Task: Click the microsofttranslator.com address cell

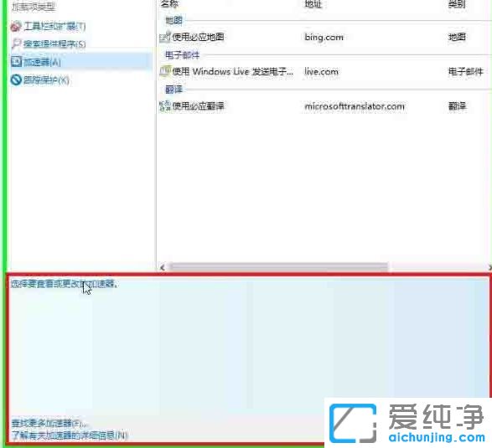Action: pyautogui.click(x=355, y=106)
